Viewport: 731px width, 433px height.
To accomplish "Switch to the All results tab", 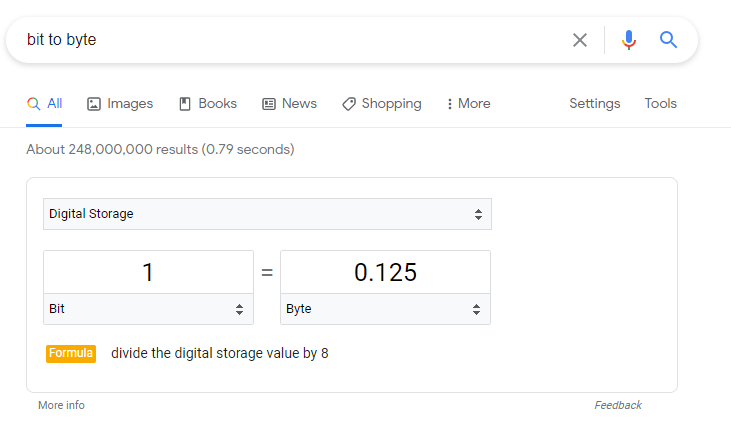I will (x=44, y=104).
